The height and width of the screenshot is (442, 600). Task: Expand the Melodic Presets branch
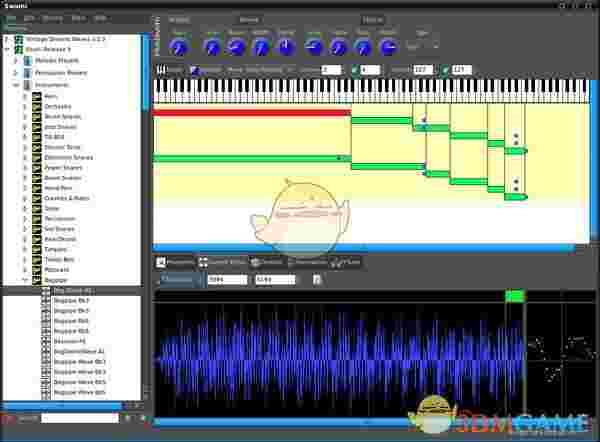click(x=16, y=60)
